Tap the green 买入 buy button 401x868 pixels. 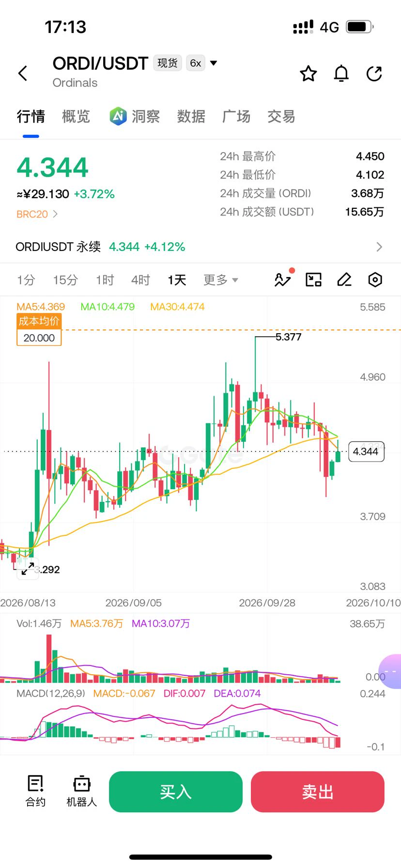[176, 791]
